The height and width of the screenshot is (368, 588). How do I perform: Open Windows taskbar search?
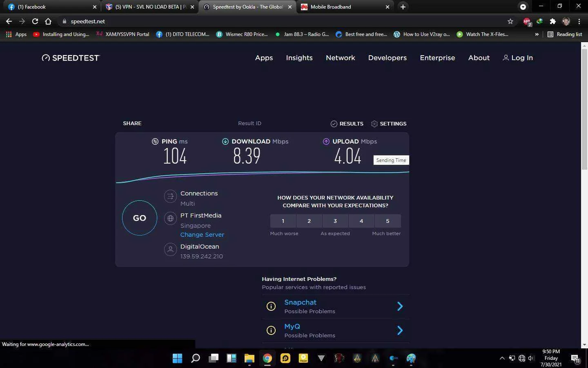tap(196, 358)
